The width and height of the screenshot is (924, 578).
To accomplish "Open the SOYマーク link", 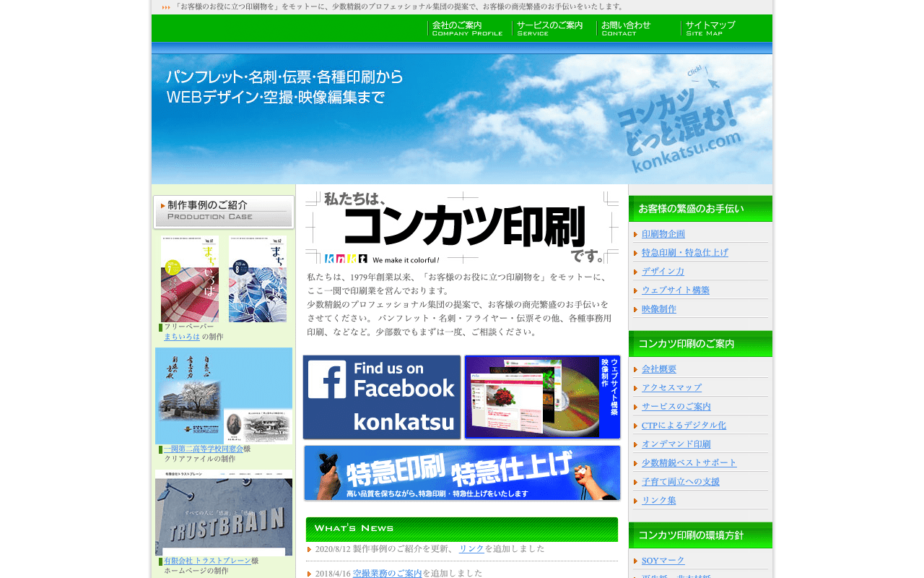I will pyautogui.click(x=663, y=561).
